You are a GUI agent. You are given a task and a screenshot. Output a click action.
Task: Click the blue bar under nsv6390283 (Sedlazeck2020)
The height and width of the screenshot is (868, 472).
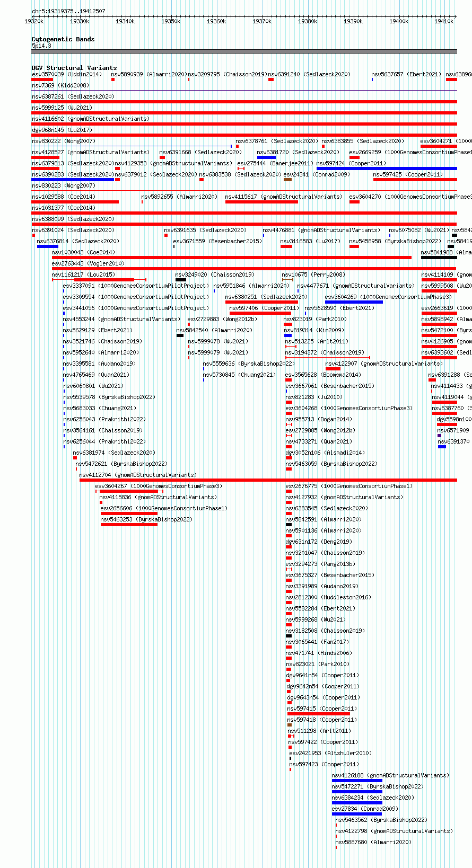[x=73, y=180]
